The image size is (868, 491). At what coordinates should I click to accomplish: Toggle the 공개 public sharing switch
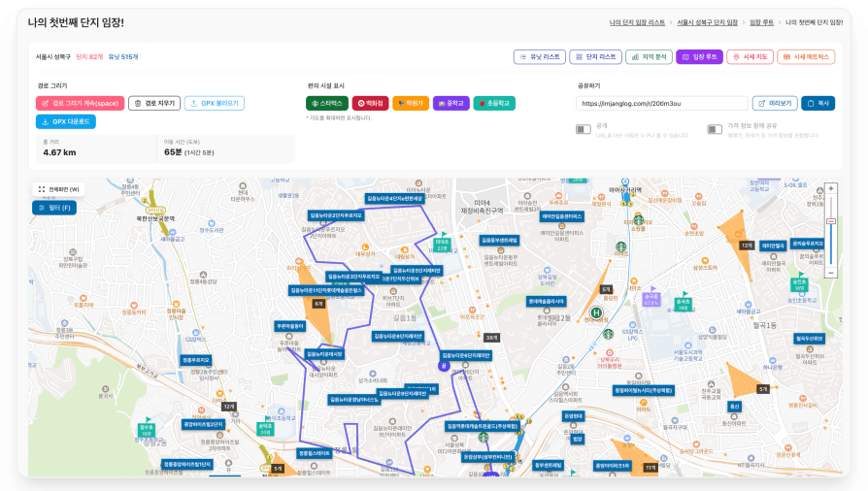(x=584, y=129)
